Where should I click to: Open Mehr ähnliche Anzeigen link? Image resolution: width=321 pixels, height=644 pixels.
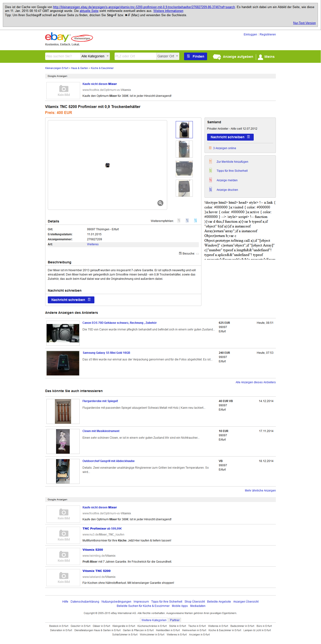point(260,491)
